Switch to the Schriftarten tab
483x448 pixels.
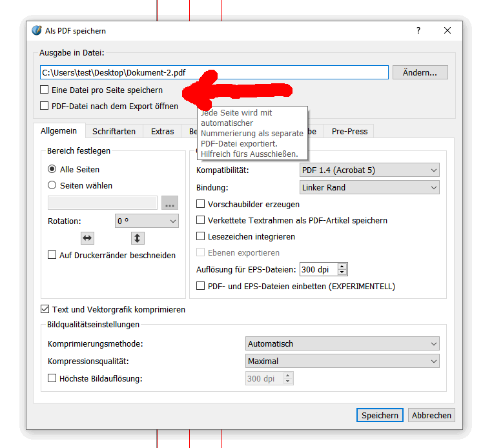coord(114,131)
